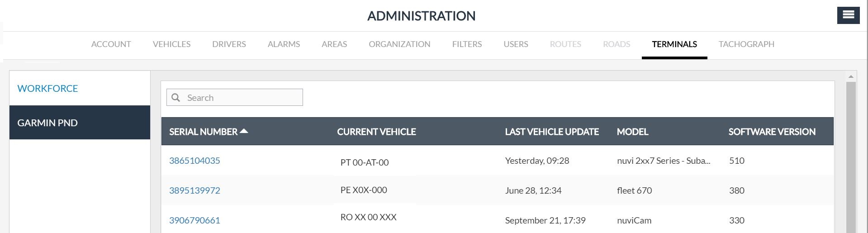Select Workforce in the sidebar
This screenshot has height=233, width=868.
[x=47, y=89]
